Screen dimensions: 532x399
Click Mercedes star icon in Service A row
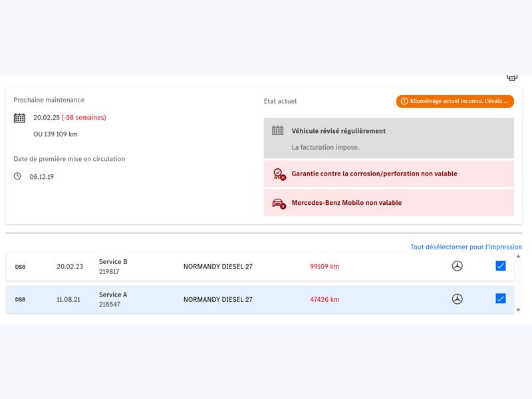click(457, 299)
